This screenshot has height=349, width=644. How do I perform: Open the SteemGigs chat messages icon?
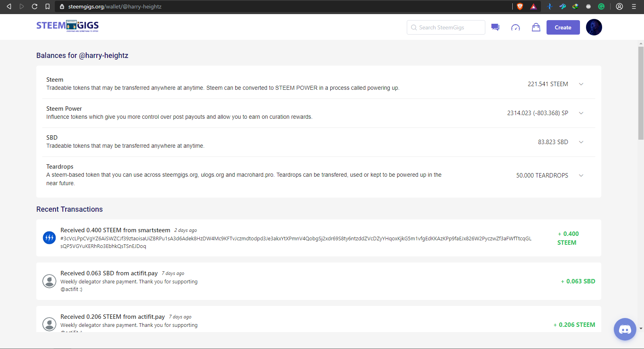pos(495,27)
